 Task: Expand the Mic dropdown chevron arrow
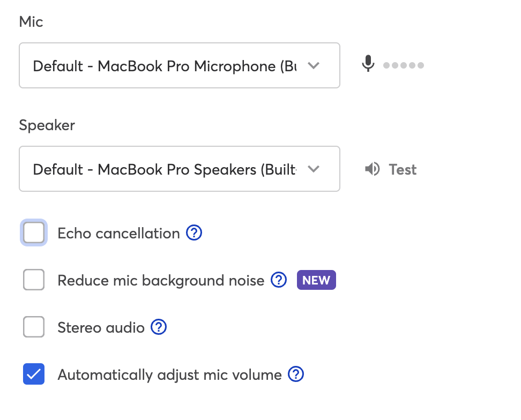314,65
